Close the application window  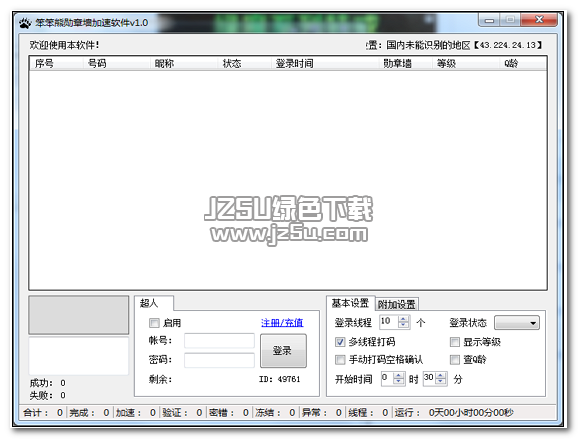(x=539, y=20)
